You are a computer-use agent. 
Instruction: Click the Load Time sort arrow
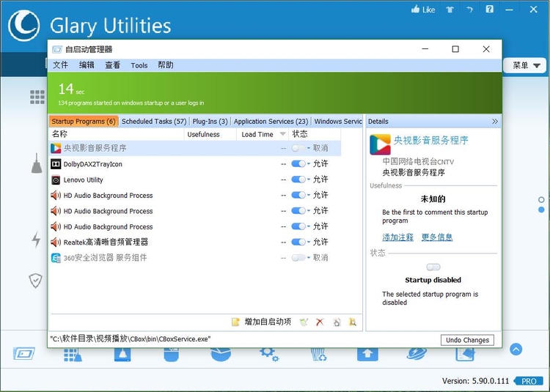[x=283, y=134]
